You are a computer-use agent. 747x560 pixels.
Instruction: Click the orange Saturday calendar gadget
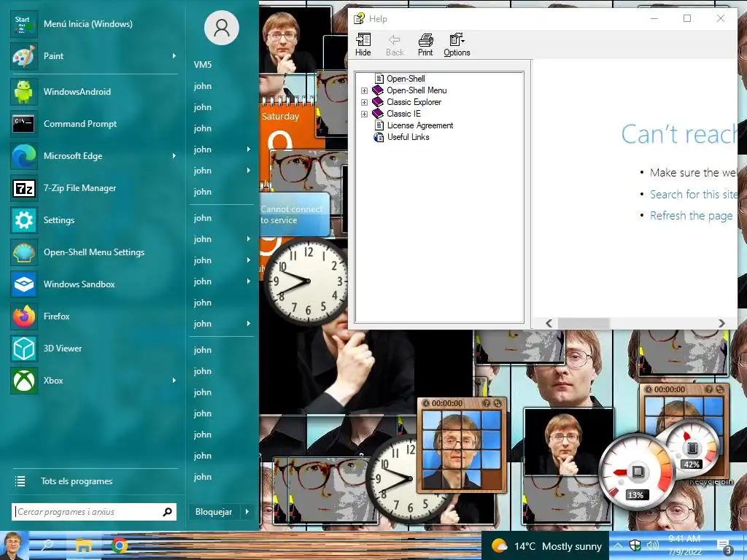coord(287,124)
